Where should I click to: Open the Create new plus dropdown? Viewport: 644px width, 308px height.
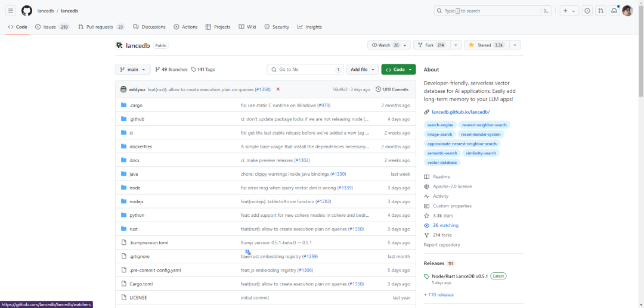[569, 11]
